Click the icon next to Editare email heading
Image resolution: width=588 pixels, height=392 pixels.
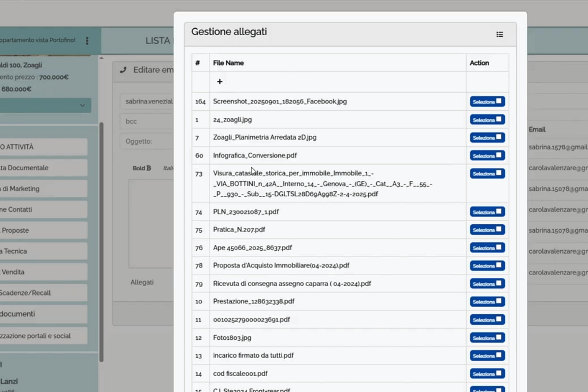pos(123,70)
